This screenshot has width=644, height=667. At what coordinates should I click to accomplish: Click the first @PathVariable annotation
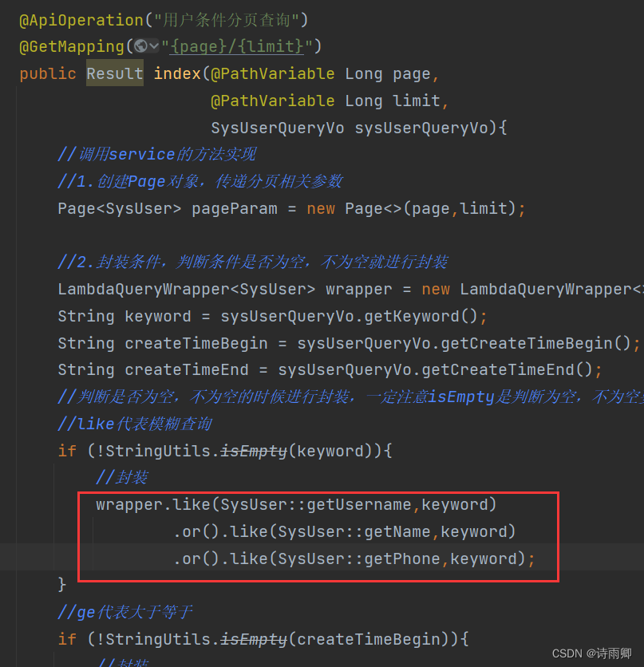click(273, 73)
